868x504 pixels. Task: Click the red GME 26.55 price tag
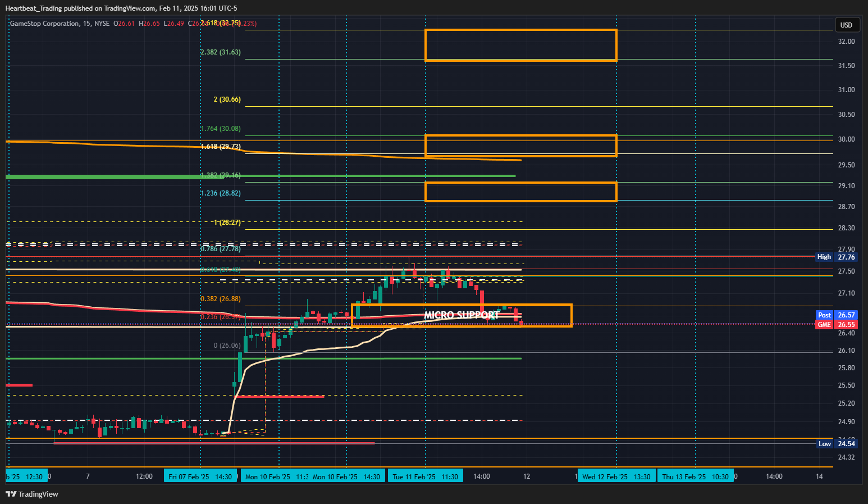[x=836, y=325]
